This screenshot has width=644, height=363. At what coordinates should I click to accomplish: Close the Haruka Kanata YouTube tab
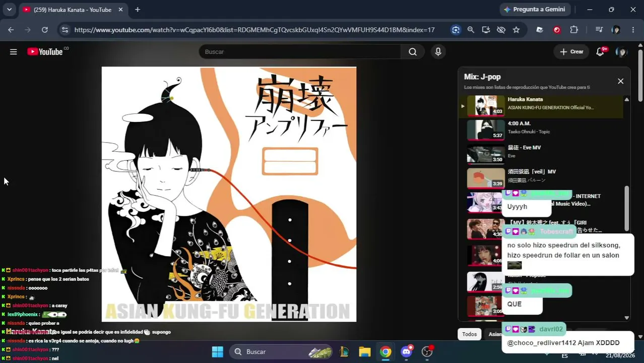point(121,9)
